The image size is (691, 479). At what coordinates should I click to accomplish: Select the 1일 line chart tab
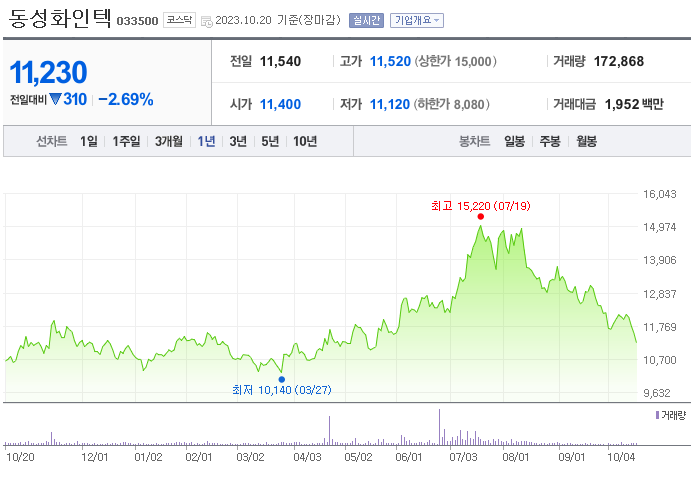(x=89, y=141)
